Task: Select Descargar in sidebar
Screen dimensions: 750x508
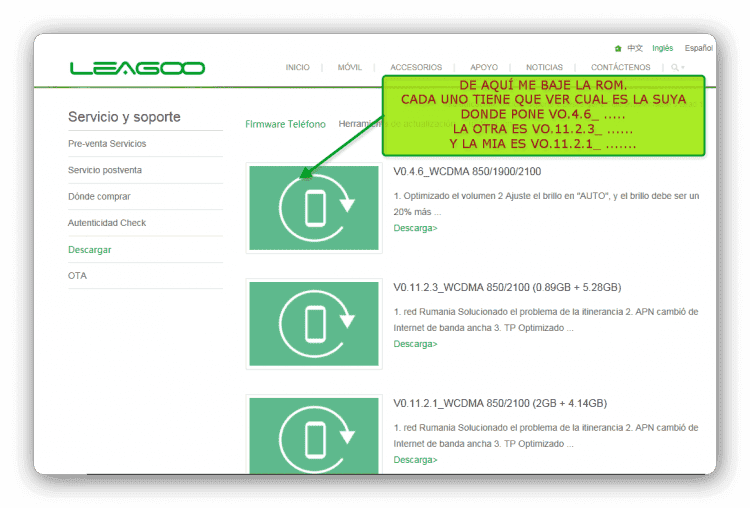Action: [x=89, y=250]
